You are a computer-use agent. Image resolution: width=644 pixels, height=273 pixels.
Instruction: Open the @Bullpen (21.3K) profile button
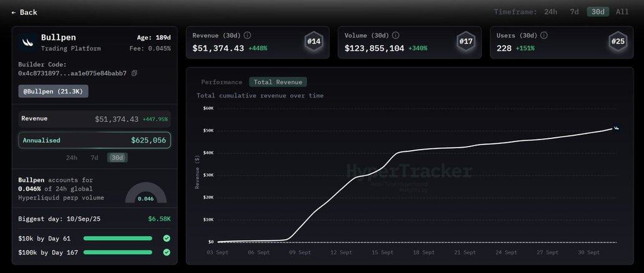(x=54, y=92)
